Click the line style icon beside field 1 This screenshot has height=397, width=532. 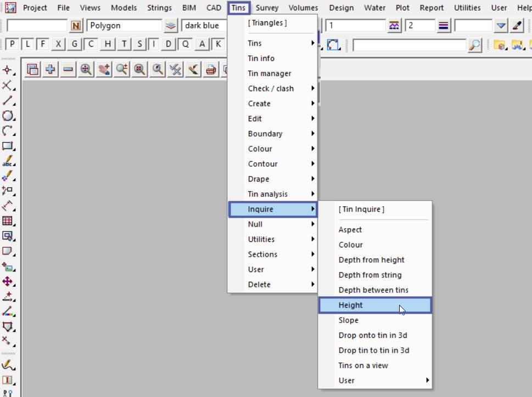point(394,26)
